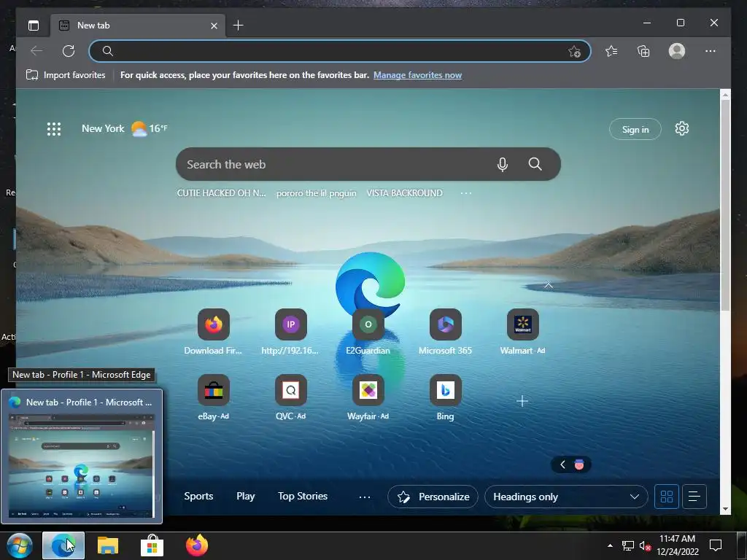This screenshot has width=747, height=560.
Task: Go back with the back arrow
Action: [36, 51]
